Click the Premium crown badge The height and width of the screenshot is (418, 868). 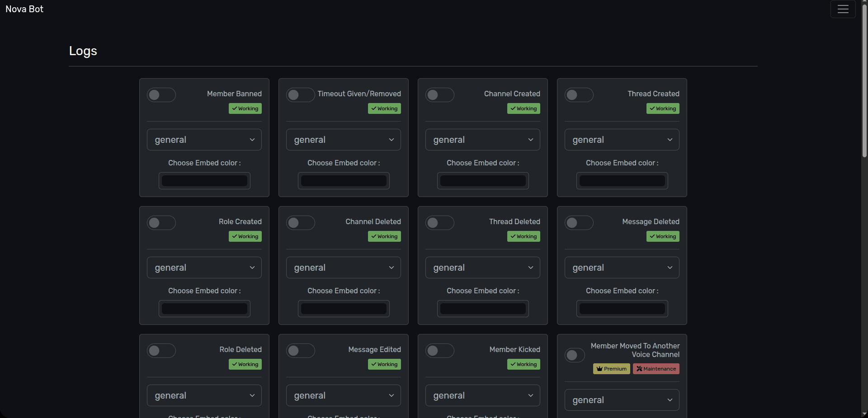pos(611,369)
